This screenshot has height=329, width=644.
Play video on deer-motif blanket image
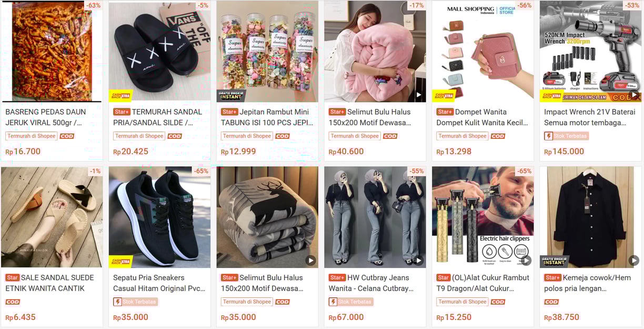310,261
